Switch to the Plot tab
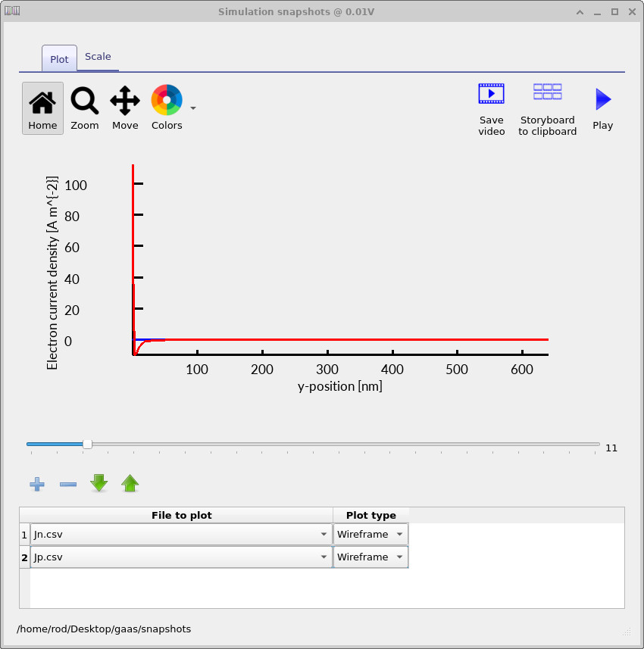Viewport: 644px width, 649px height. click(59, 59)
